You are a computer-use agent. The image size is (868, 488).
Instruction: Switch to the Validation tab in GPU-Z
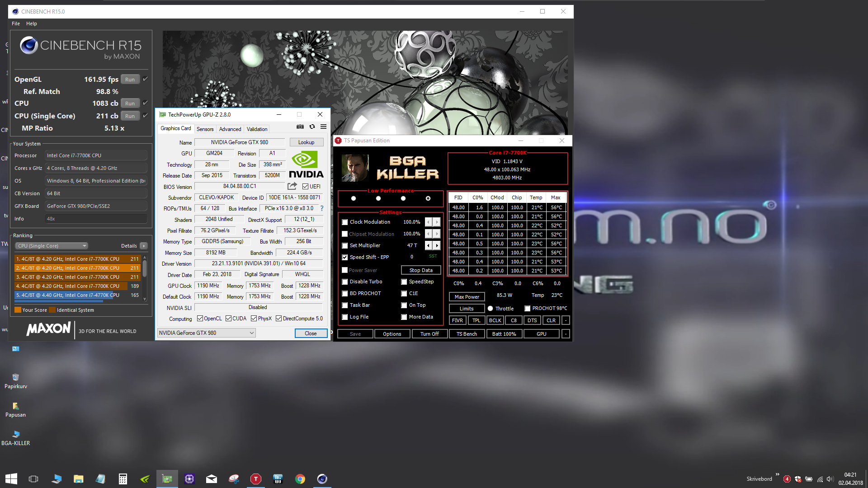[257, 129]
